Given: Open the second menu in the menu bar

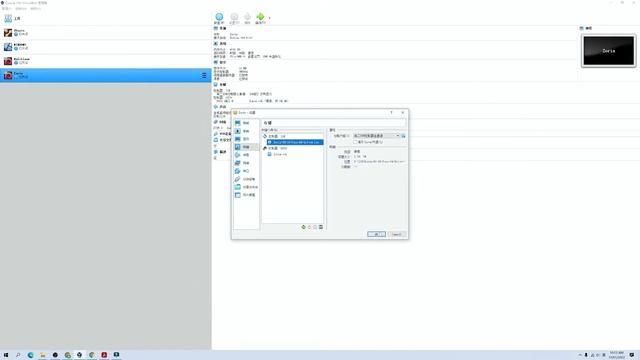Looking at the screenshot, I should pyautogui.click(x=21, y=8).
